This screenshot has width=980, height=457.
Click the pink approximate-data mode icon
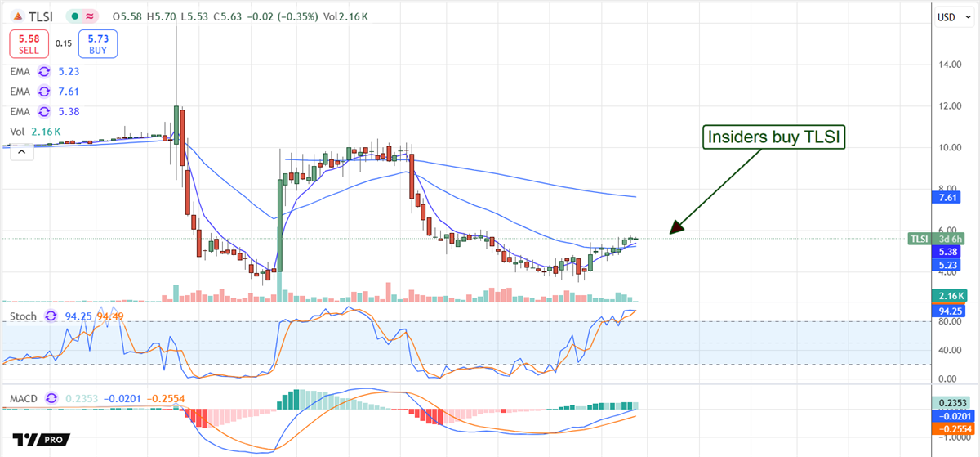coord(88,16)
